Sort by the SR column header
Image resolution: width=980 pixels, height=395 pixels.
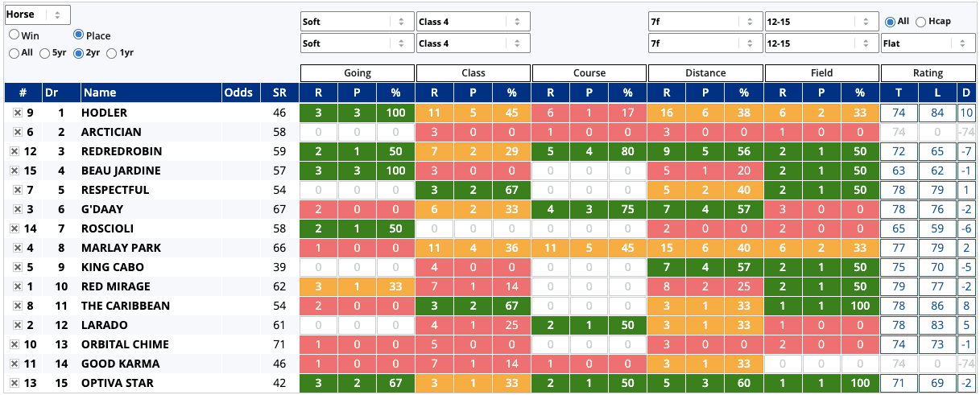pyautogui.click(x=279, y=93)
